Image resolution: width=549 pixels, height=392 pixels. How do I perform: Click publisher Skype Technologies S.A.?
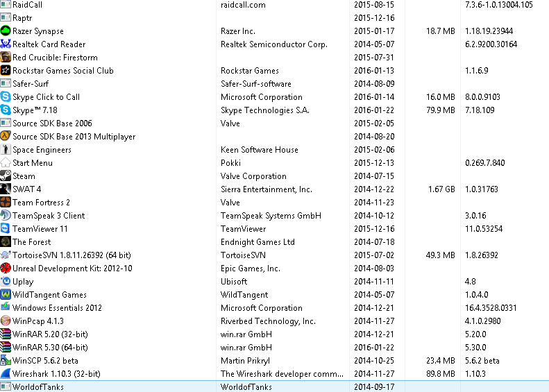(x=265, y=110)
